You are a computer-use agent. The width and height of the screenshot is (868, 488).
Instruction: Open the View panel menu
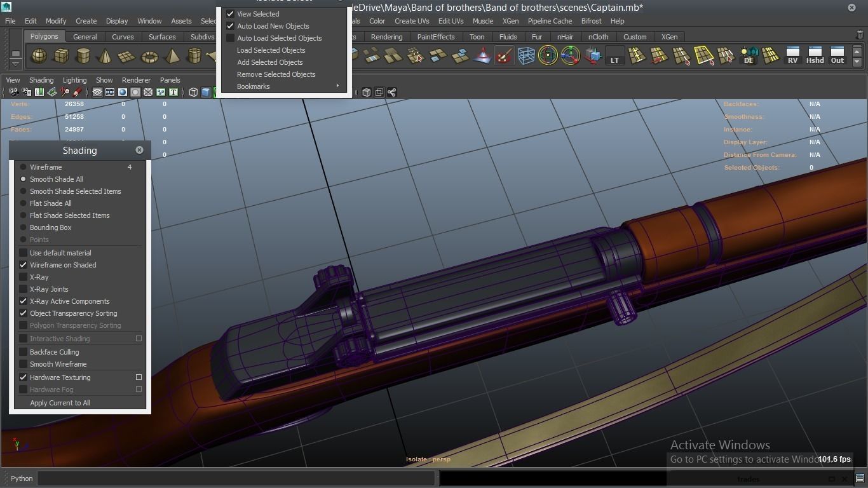tap(13, 80)
